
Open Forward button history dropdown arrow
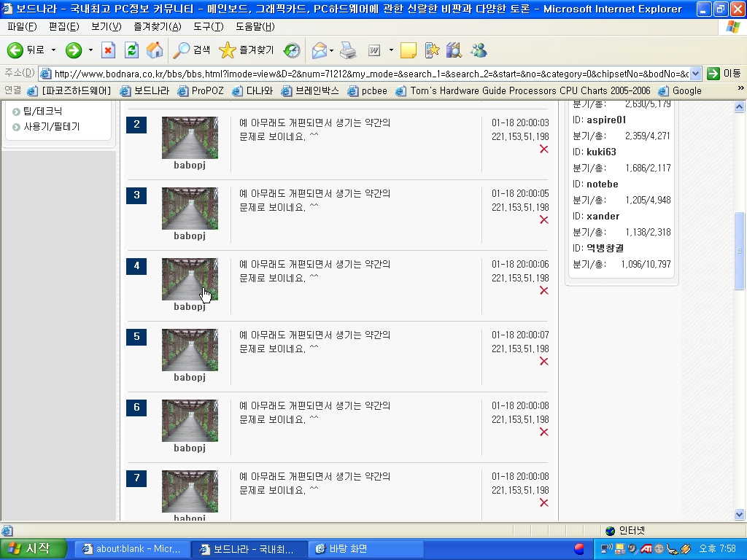90,50
